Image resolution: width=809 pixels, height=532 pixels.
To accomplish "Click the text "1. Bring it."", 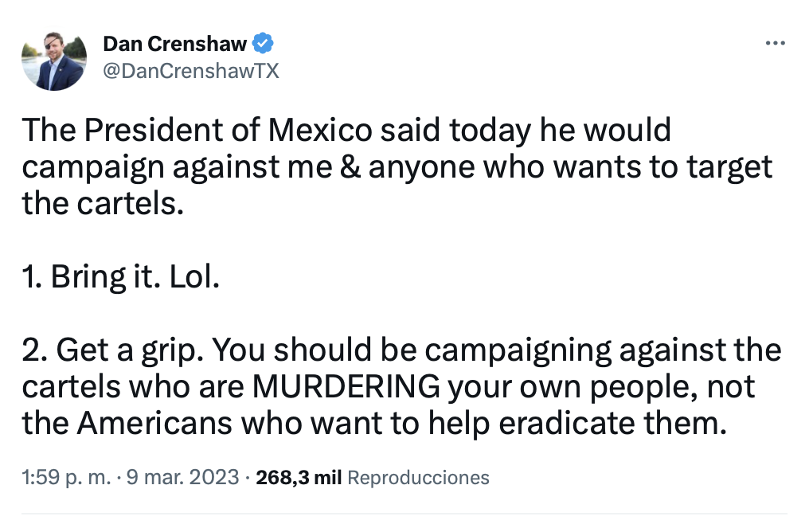I will pyautogui.click(x=83, y=276).
